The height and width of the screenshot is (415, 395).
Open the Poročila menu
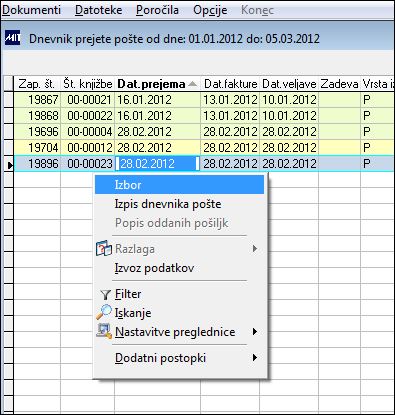tap(157, 10)
